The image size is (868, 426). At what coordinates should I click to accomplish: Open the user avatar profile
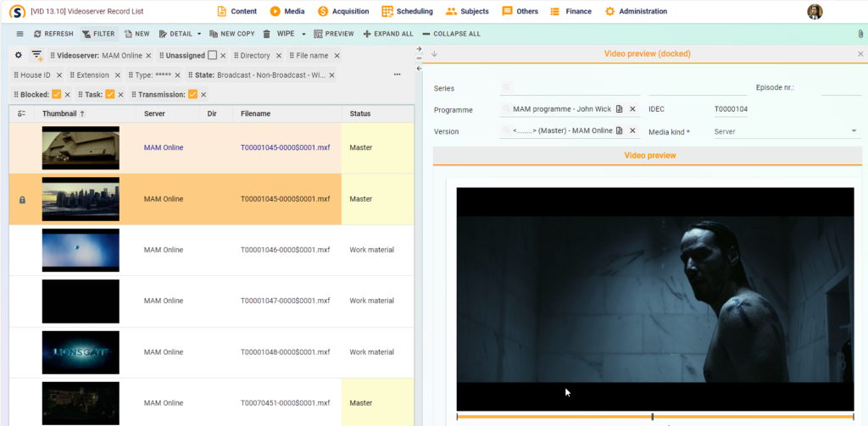pos(815,12)
